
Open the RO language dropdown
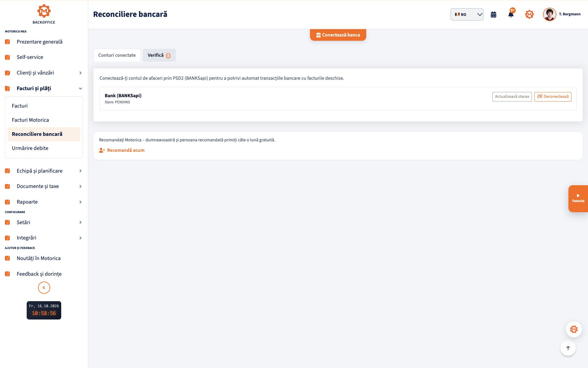click(x=467, y=14)
